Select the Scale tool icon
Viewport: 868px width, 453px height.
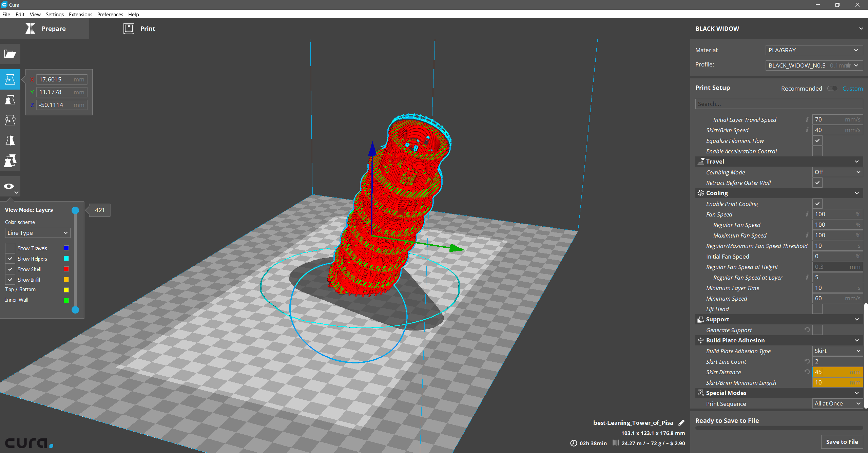(10, 100)
